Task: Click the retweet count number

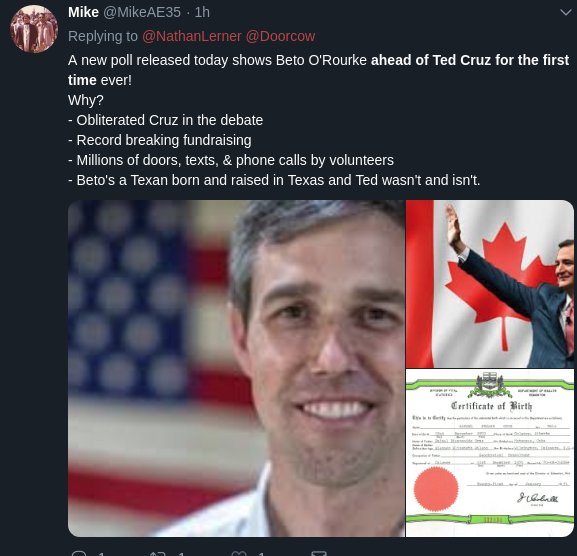Action: pyautogui.click(x=181, y=554)
